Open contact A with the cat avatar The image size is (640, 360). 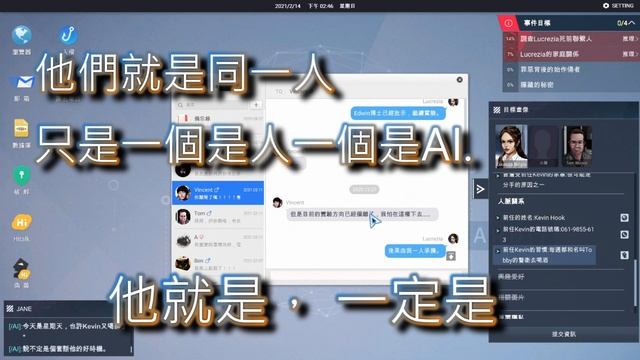coord(218,240)
